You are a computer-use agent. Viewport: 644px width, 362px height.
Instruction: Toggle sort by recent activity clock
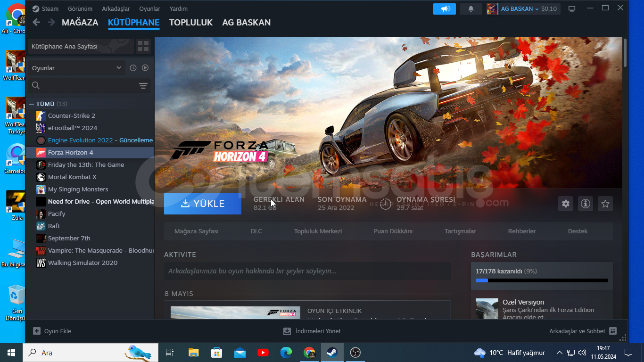coord(133,68)
